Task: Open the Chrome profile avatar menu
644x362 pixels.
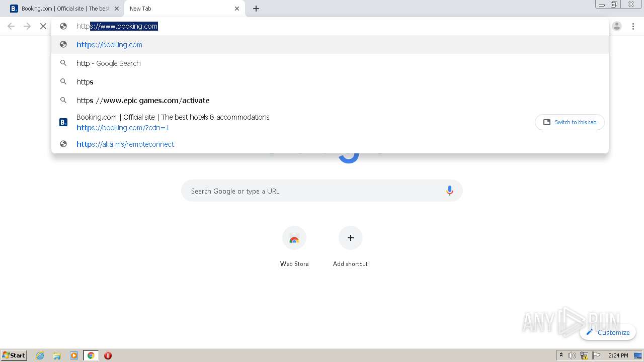Action: [617, 26]
